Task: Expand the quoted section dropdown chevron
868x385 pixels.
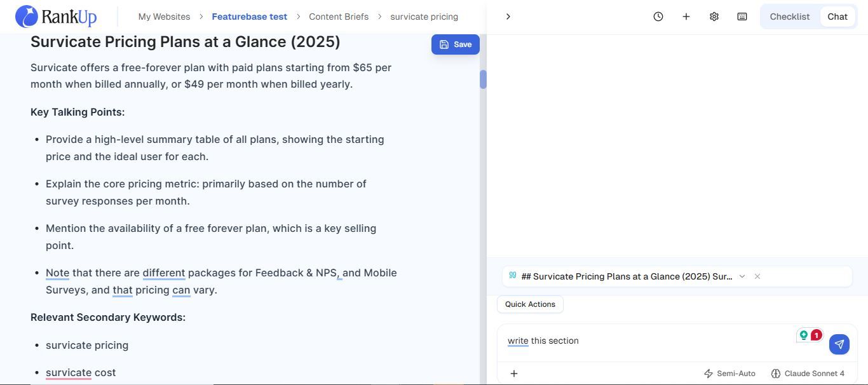Action: tap(742, 276)
